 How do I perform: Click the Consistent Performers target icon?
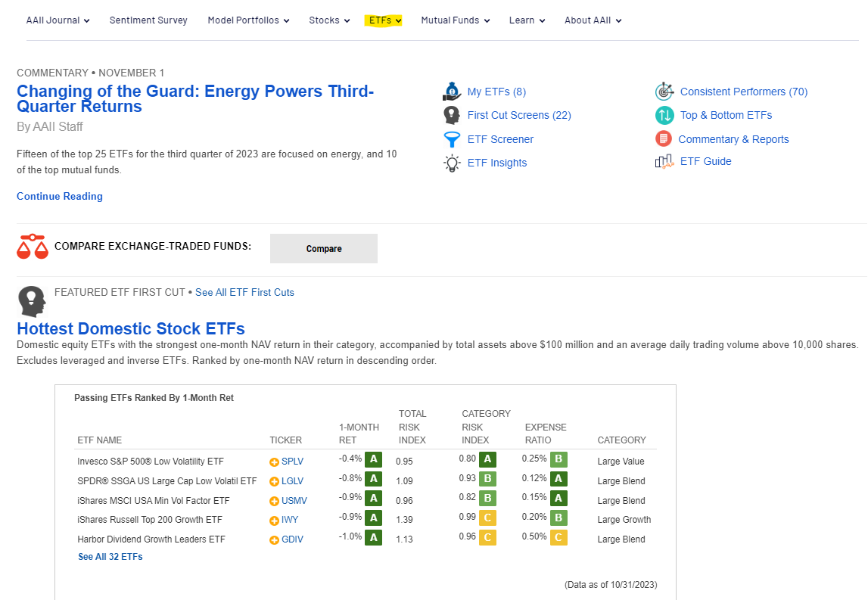(x=664, y=92)
